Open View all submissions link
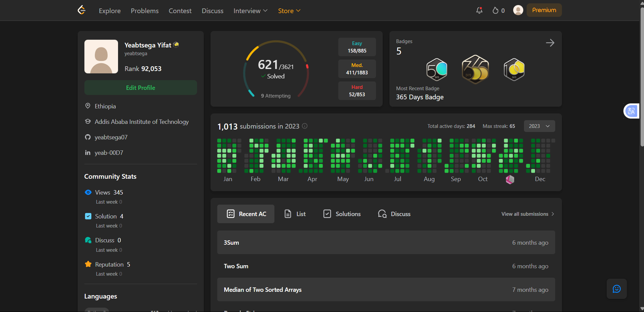Image resolution: width=644 pixels, height=312 pixels. click(527, 214)
